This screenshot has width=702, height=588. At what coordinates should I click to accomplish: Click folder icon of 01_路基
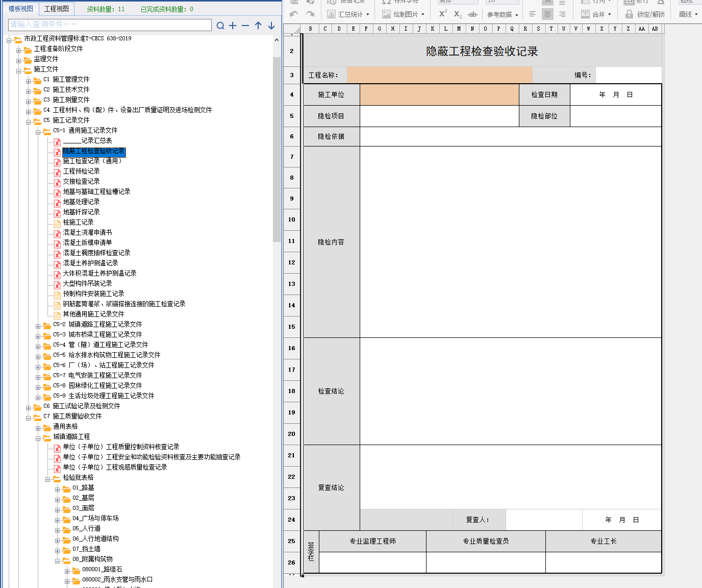(x=66, y=489)
